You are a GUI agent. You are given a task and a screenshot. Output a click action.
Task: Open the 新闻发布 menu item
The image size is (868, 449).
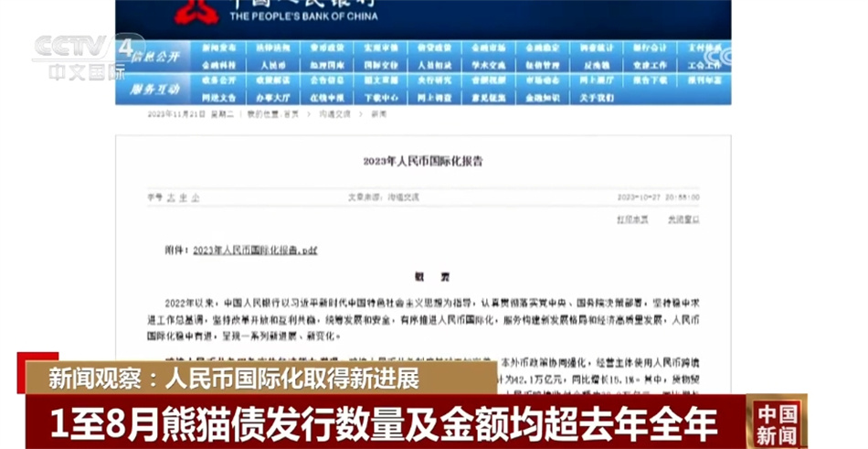[219, 48]
